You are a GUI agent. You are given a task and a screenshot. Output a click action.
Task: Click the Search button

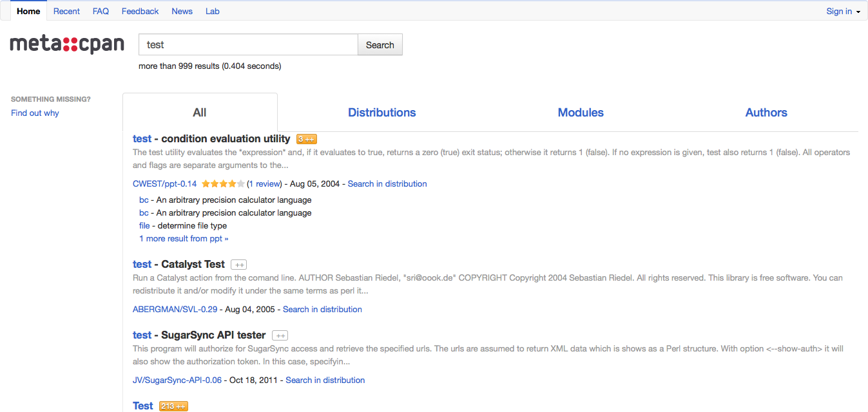(380, 45)
